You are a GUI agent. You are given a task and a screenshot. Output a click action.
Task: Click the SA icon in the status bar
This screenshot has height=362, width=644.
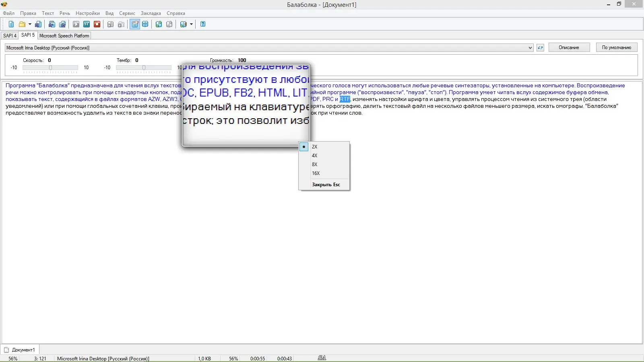point(322,358)
